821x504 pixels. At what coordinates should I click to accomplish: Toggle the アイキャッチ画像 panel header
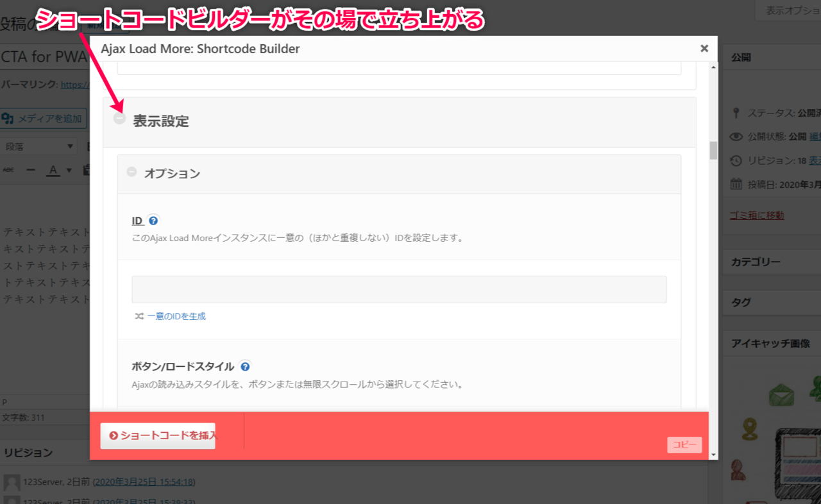(x=772, y=344)
